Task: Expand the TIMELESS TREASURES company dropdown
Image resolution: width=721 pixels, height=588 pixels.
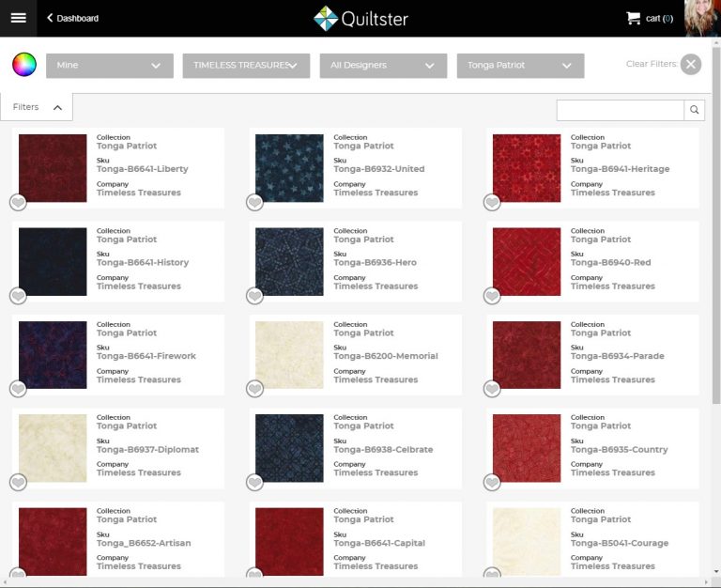Action: click(x=246, y=66)
